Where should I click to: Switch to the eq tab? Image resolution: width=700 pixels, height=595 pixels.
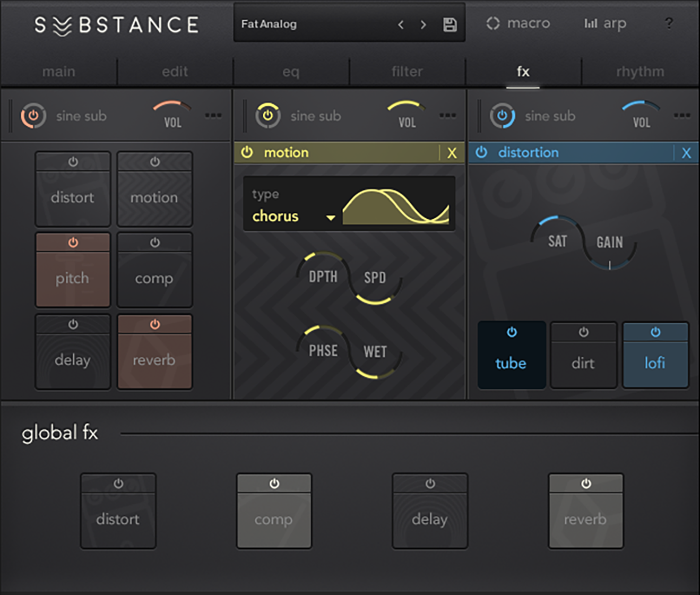pos(290,71)
